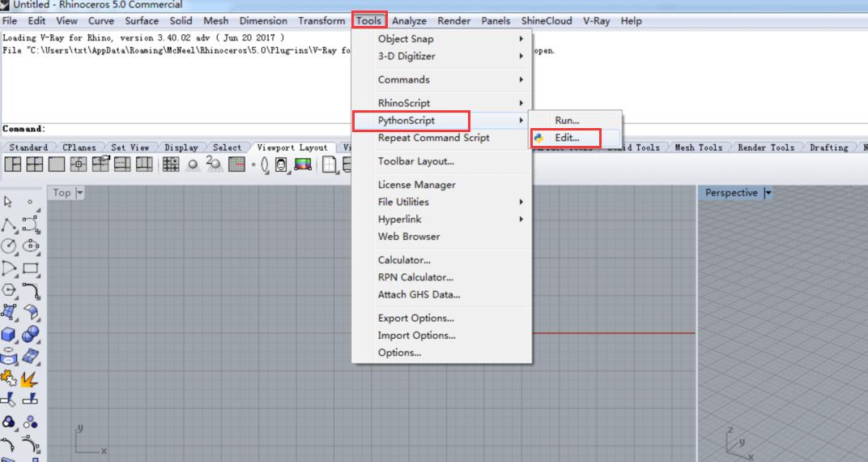This screenshot has width=868, height=462.
Task: Open the Analyze menu
Action: coord(409,20)
